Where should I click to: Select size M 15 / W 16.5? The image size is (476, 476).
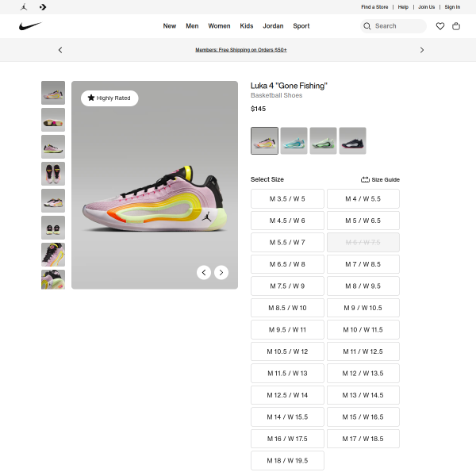pyautogui.click(x=363, y=417)
